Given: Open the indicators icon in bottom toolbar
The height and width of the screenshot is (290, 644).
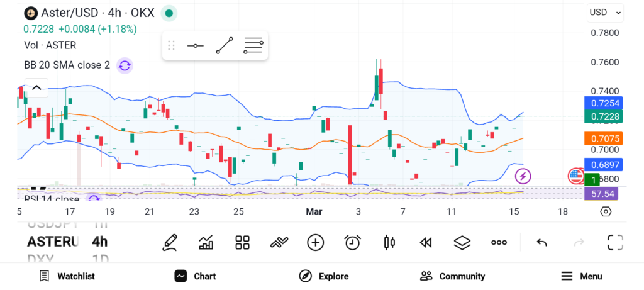Looking at the screenshot, I should click(279, 242).
